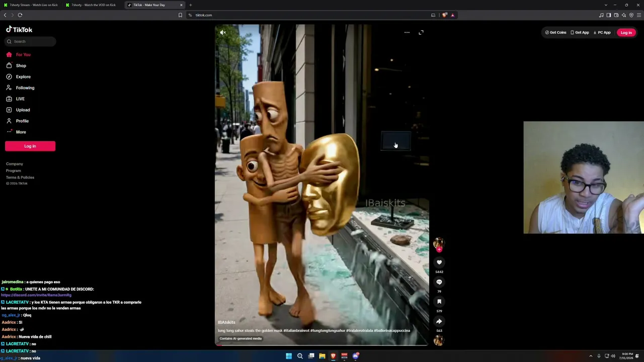Switch the video to fullscreen mode

point(421,33)
